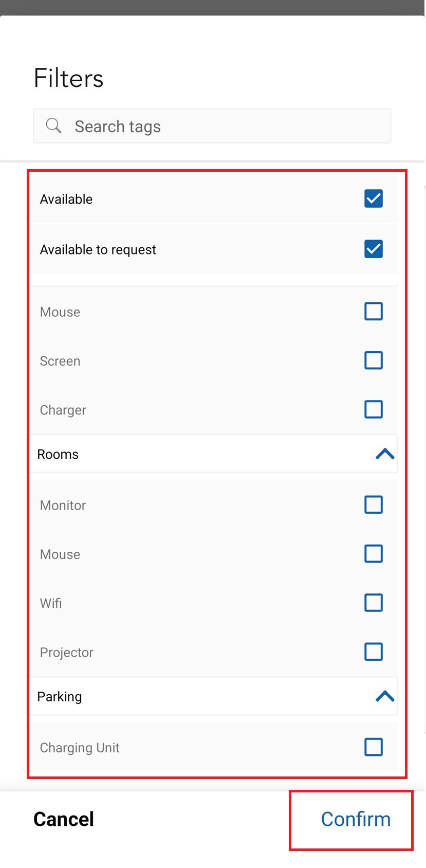Enable the Mouse filter under accessories

pos(374,311)
